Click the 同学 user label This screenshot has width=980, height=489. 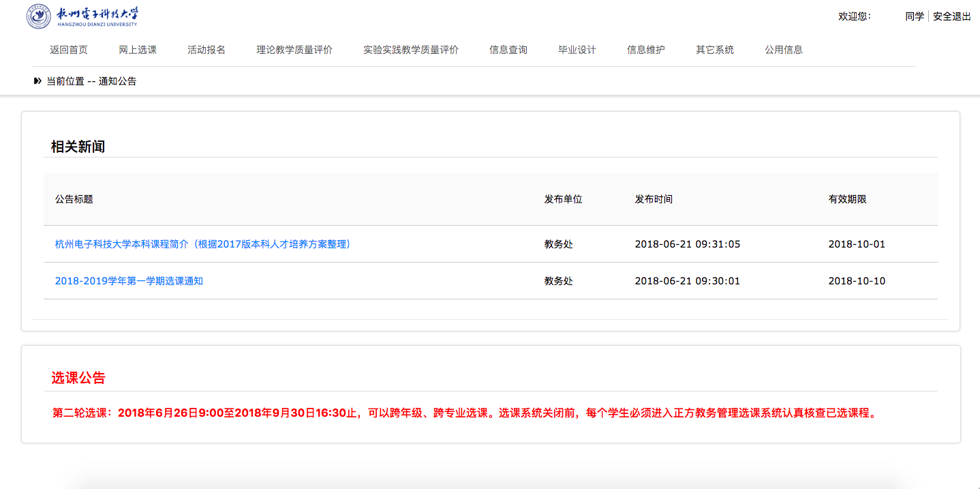(x=915, y=16)
